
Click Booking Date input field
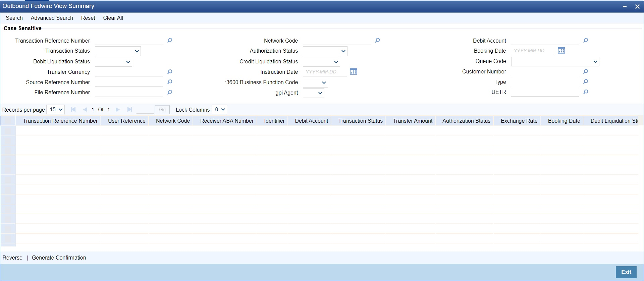click(x=533, y=51)
